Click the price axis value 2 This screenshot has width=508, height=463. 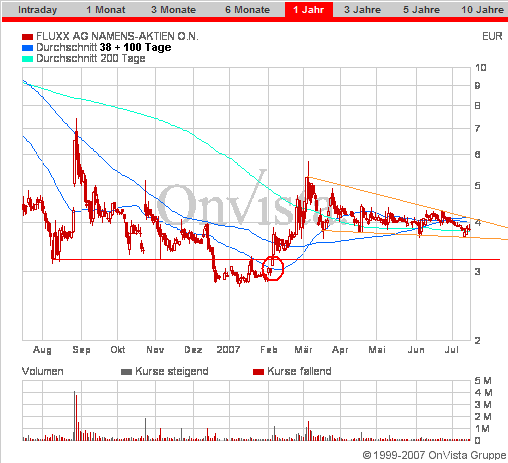point(477,340)
